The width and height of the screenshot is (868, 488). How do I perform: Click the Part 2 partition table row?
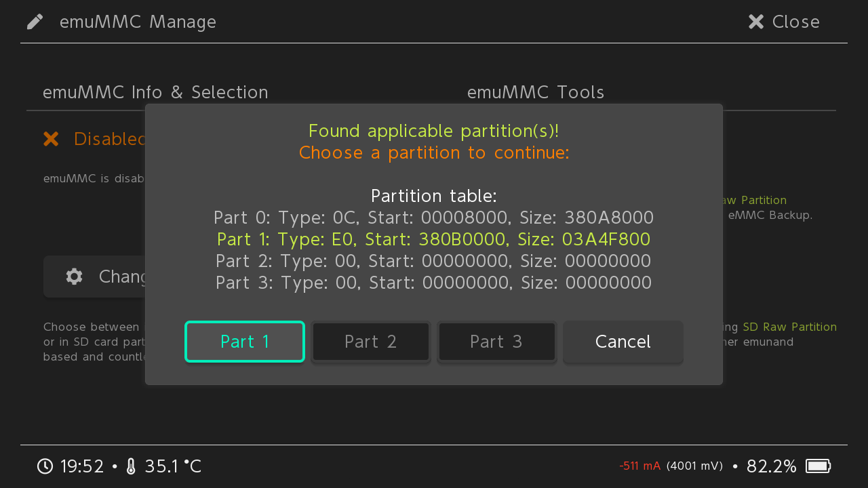[434, 261]
